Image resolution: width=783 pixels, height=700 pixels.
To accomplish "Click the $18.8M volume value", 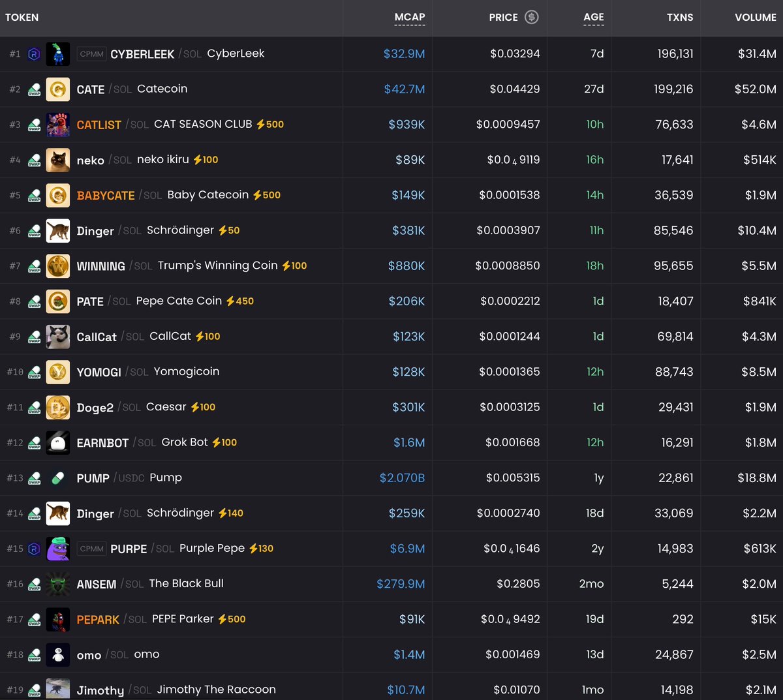I will pyautogui.click(x=757, y=478).
